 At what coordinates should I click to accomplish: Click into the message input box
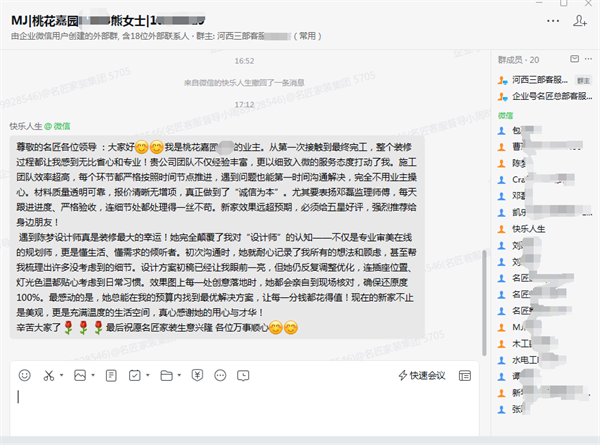(x=245, y=409)
